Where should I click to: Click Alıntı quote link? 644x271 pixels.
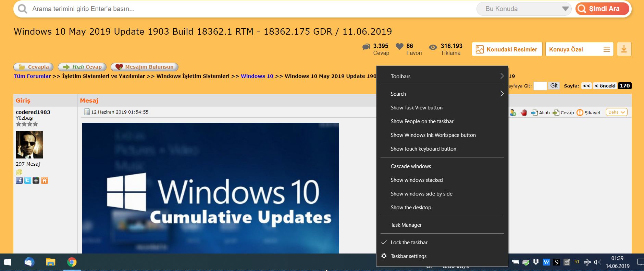click(541, 113)
